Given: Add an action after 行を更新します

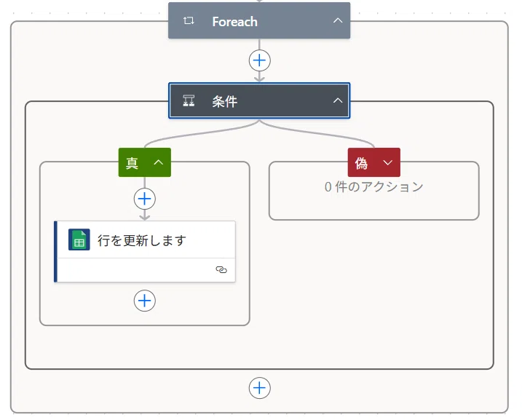Looking at the screenshot, I should (144, 301).
